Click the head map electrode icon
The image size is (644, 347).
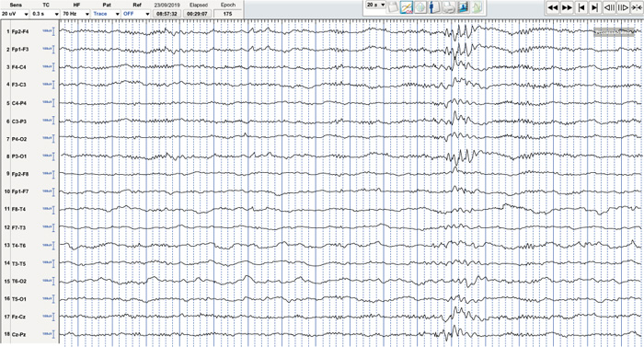coord(420,7)
